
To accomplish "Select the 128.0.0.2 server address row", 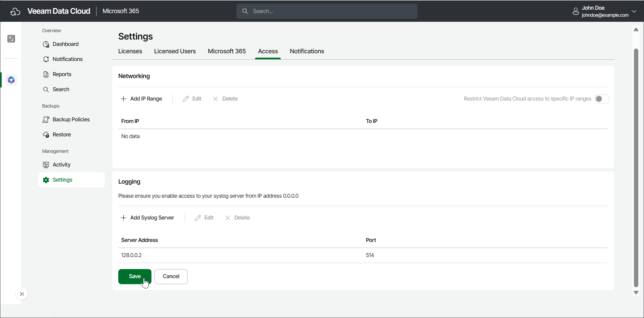I will pos(363,255).
